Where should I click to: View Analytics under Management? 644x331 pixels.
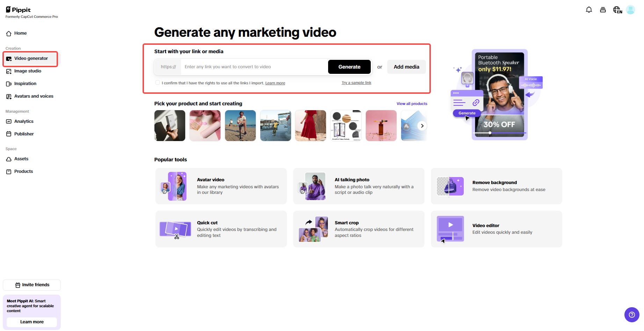click(24, 121)
